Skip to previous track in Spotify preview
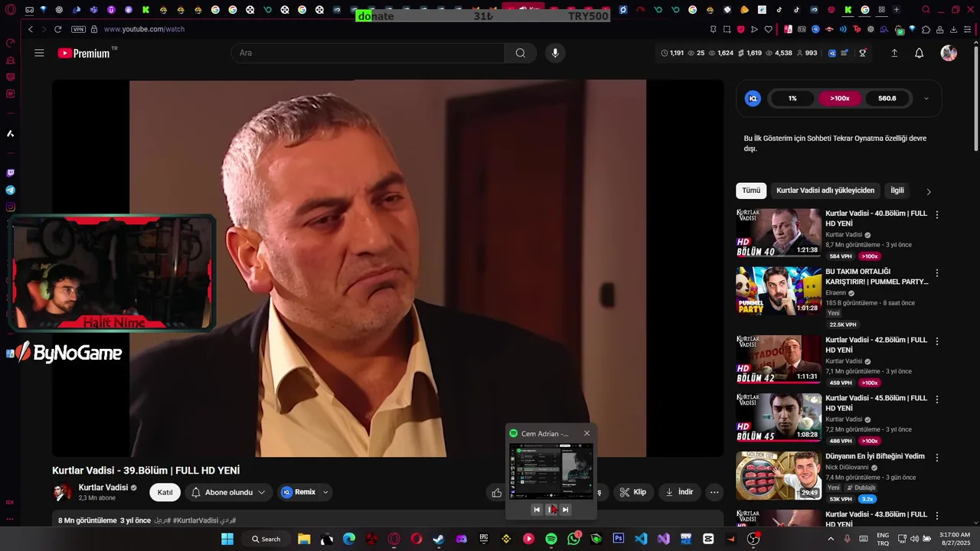The width and height of the screenshot is (980, 551). [537, 510]
